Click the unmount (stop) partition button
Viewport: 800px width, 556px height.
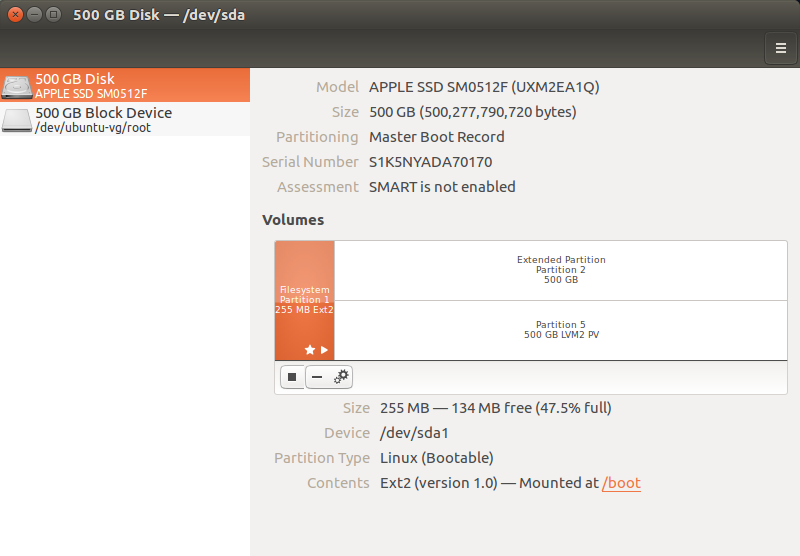[292, 377]
